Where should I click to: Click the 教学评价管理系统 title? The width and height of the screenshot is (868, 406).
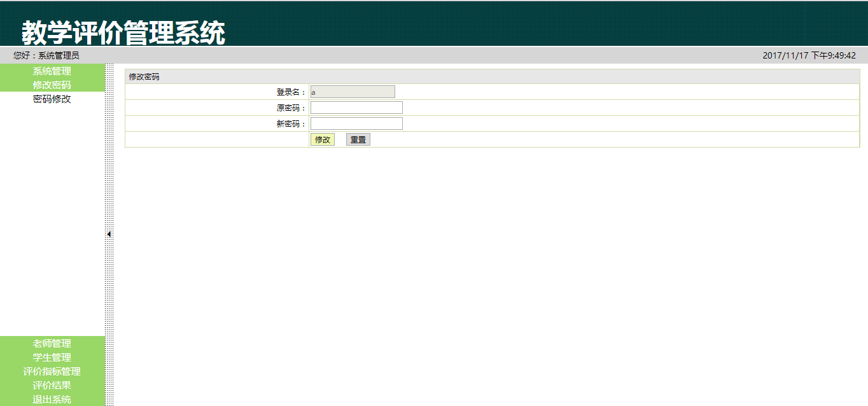123,32
